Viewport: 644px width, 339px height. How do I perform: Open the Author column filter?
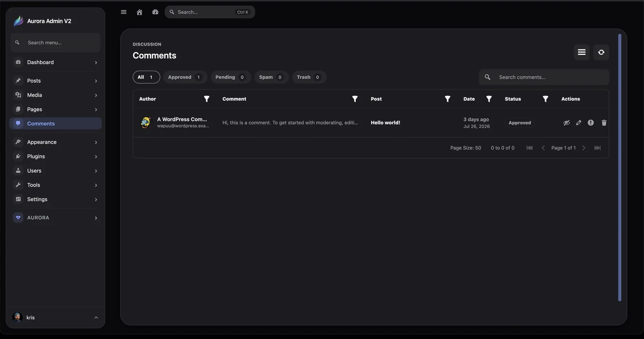207,99
